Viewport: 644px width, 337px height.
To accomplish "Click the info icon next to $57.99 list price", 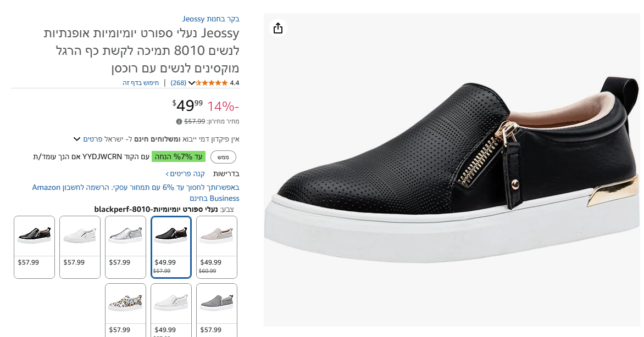I will click(x=179, y=121).
